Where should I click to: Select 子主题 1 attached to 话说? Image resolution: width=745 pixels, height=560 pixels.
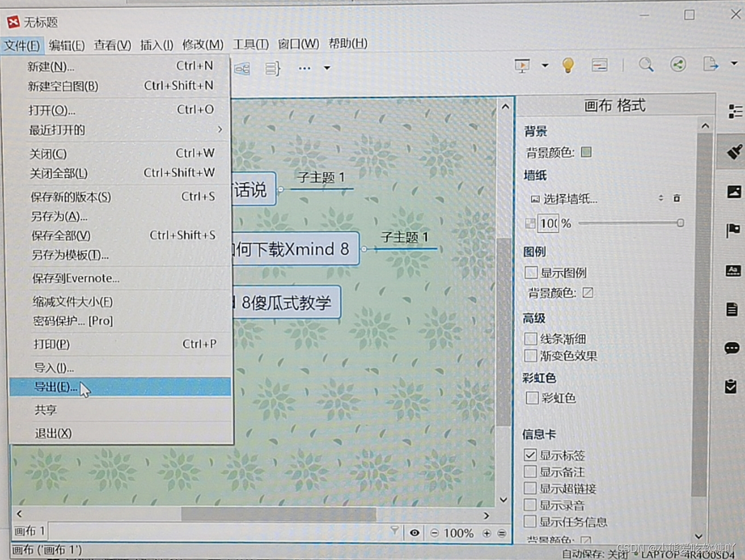coord(321,178)
